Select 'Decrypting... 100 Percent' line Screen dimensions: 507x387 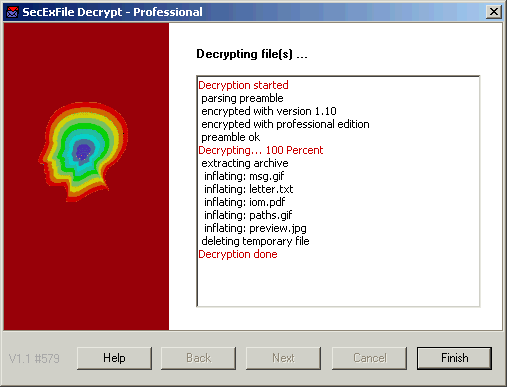pos(261,150)
